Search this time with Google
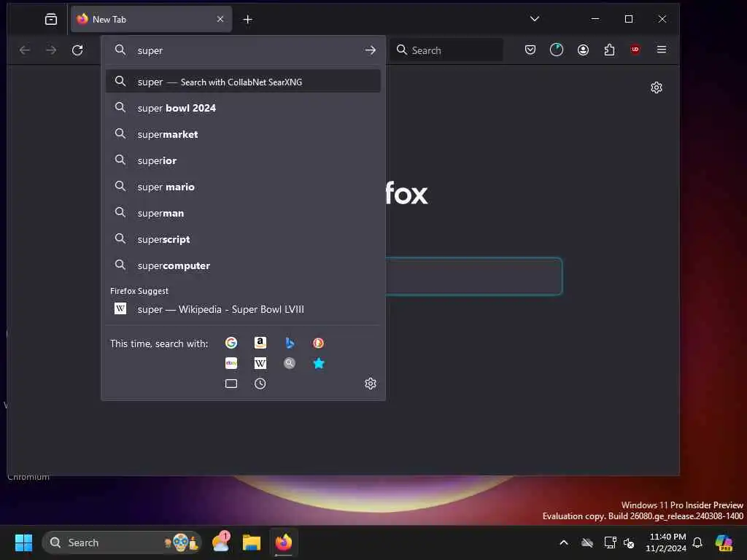This screenshot has width=747, height=560. click(231, 343)
